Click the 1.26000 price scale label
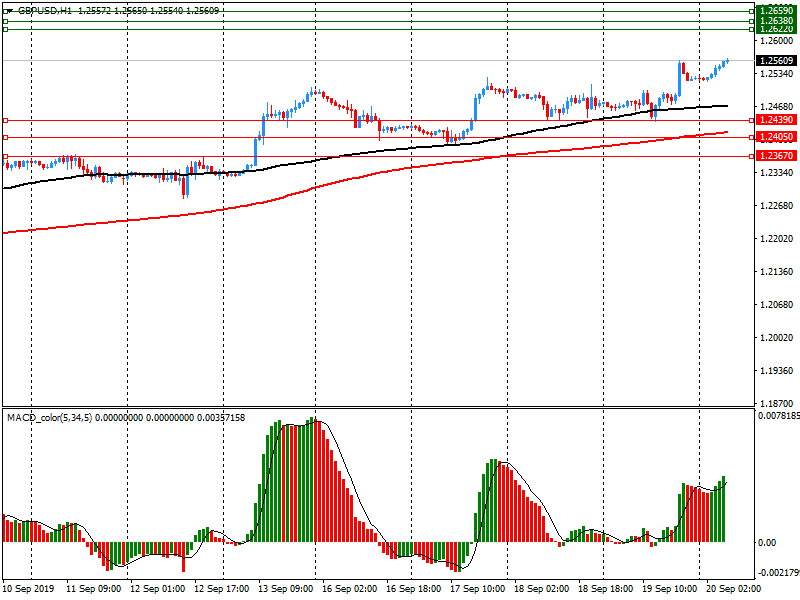The width and height of the screenshot is (800, 600). 777,41
